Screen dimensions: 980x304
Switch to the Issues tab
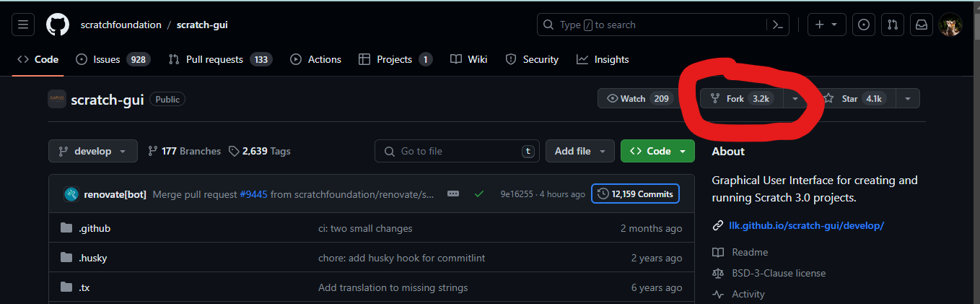coord(113,59)
